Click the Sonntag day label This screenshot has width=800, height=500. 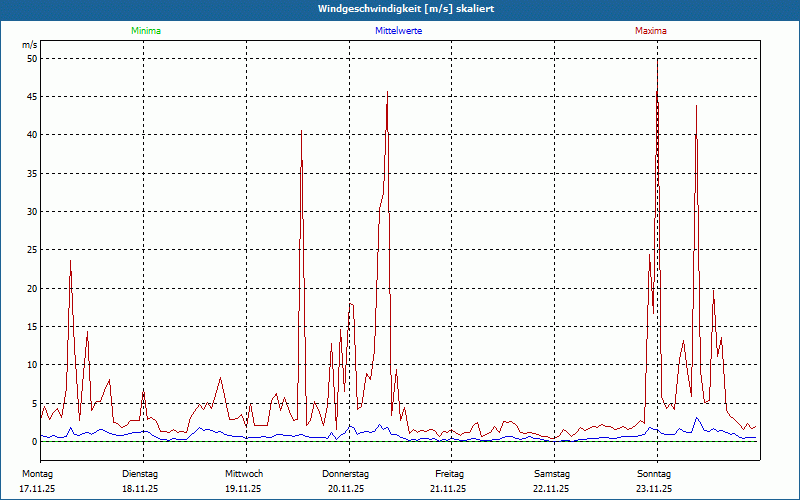point(654,473)
